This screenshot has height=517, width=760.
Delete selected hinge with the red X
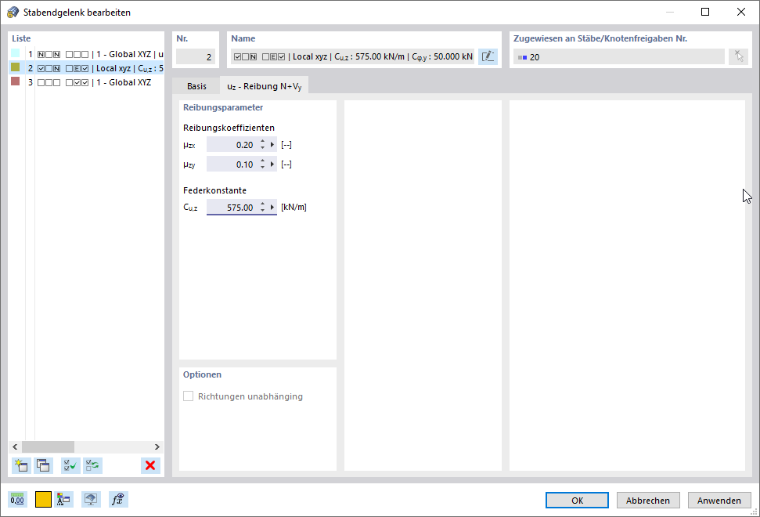pos(150,466)
